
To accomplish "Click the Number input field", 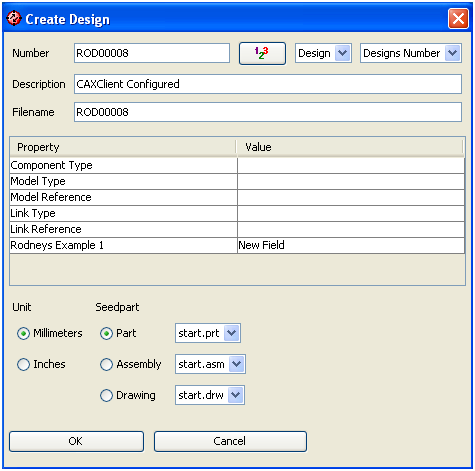I will click(152, 53).
